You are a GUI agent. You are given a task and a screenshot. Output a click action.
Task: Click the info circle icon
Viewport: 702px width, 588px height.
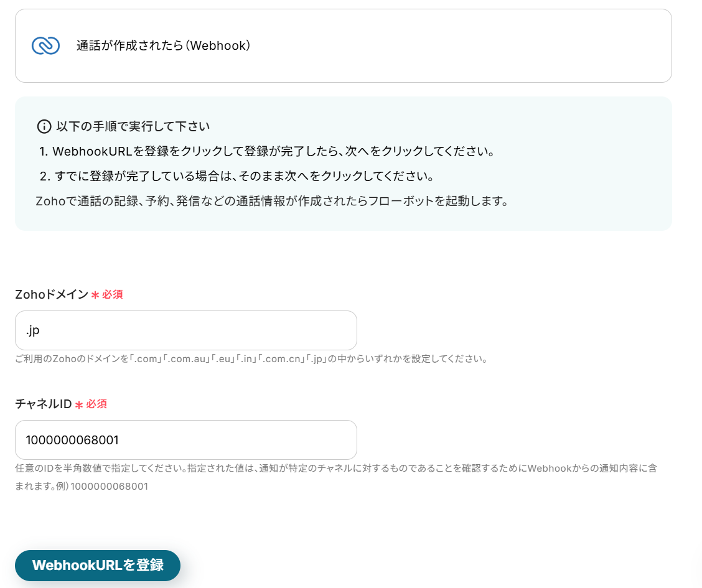(44, 127)
